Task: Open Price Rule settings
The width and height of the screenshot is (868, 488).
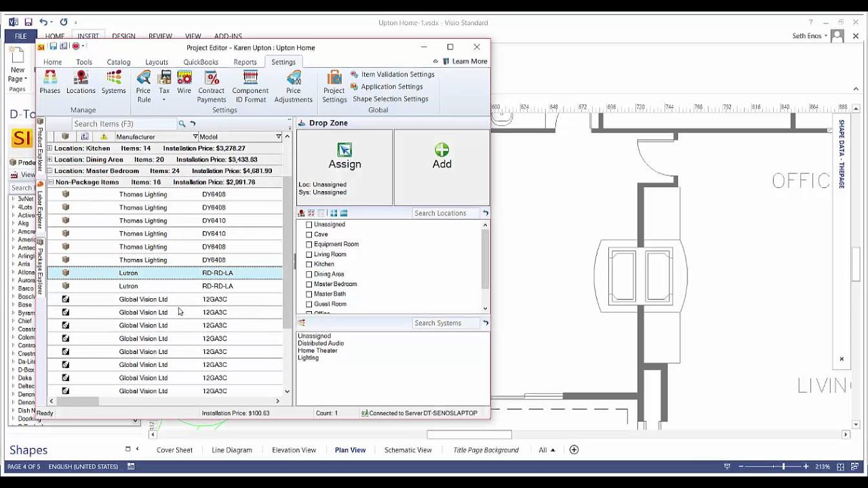Action: 144,87
